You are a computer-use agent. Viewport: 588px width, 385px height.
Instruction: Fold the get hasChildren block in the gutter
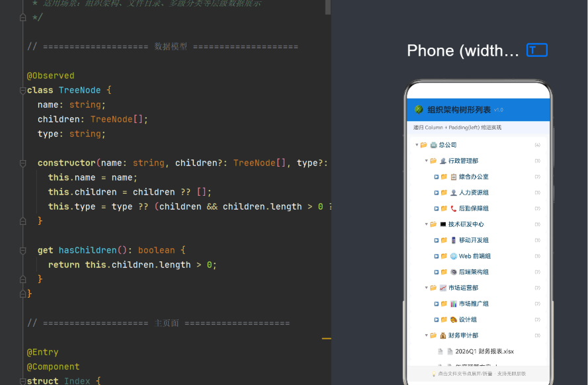click(x=23, y=251)
